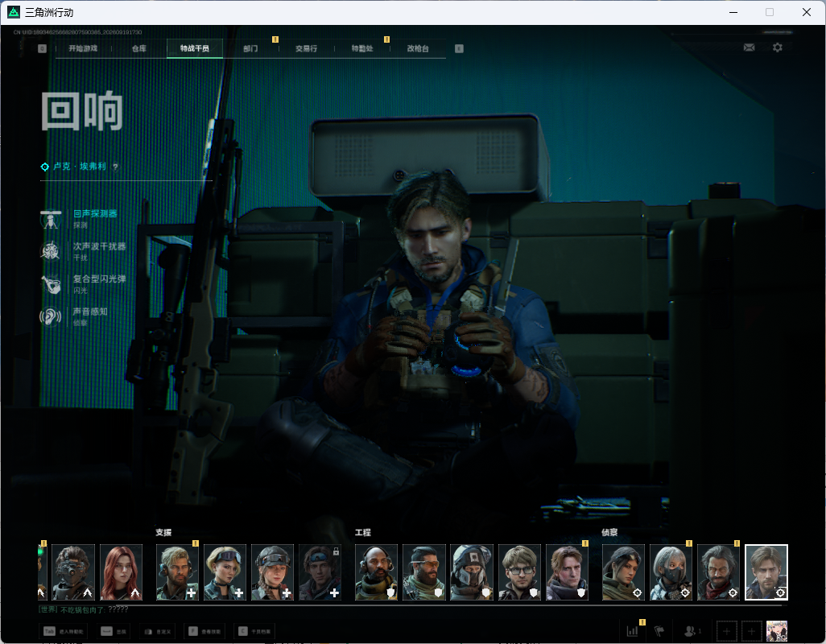Viewport: 826px width, 644px height.
Task: Open the mail inbox envelope icon
Action: point(749,47)
